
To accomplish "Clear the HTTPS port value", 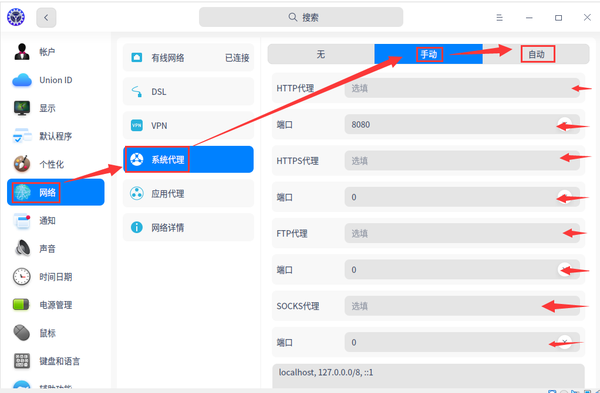I will point(564,197).
